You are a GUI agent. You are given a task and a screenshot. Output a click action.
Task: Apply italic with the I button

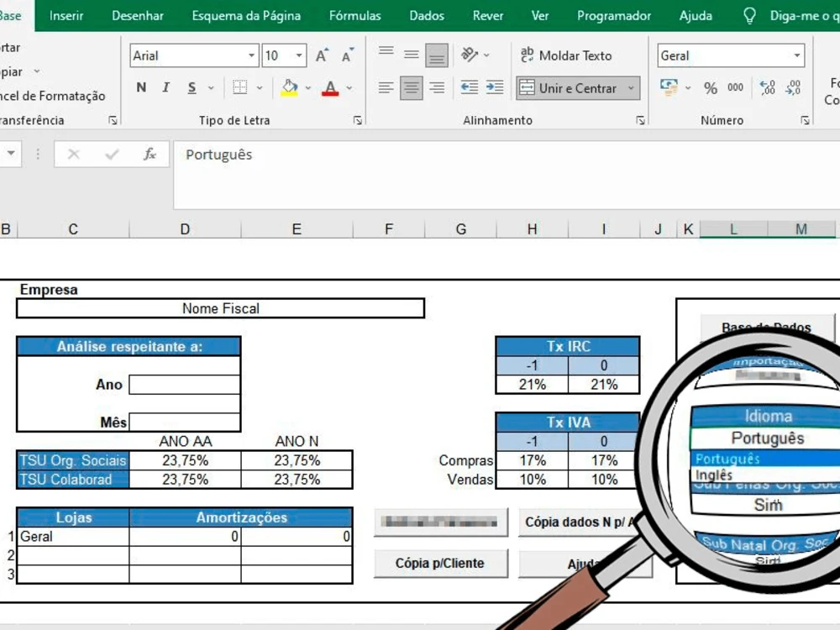click(166, 87)
